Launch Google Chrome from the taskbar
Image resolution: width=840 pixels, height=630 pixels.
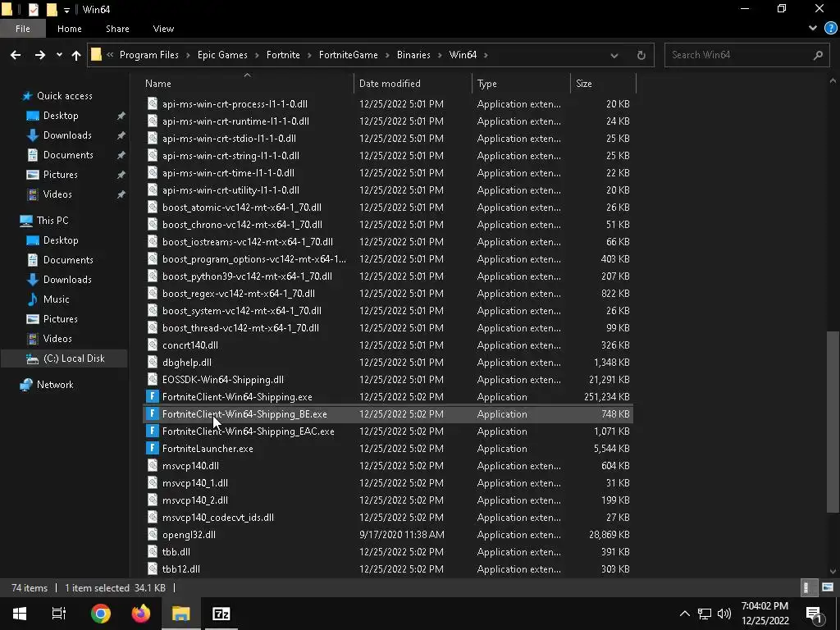coord(101,614)
